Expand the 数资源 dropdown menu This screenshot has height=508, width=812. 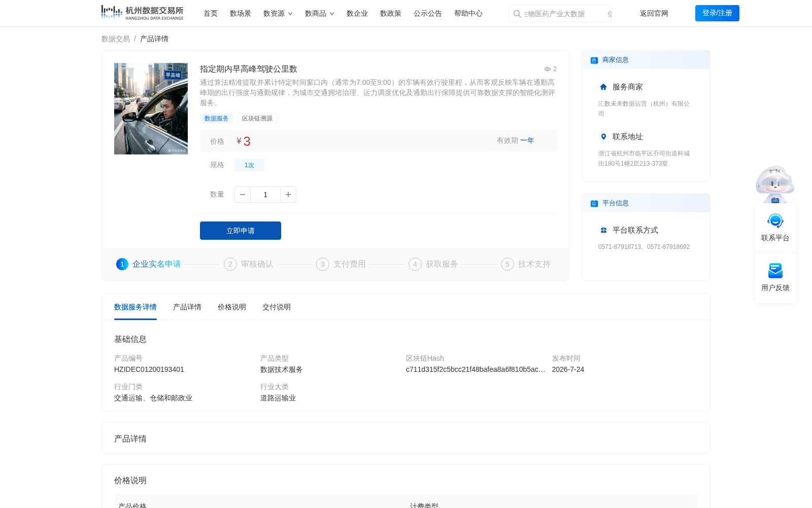[x=278, y=13]
